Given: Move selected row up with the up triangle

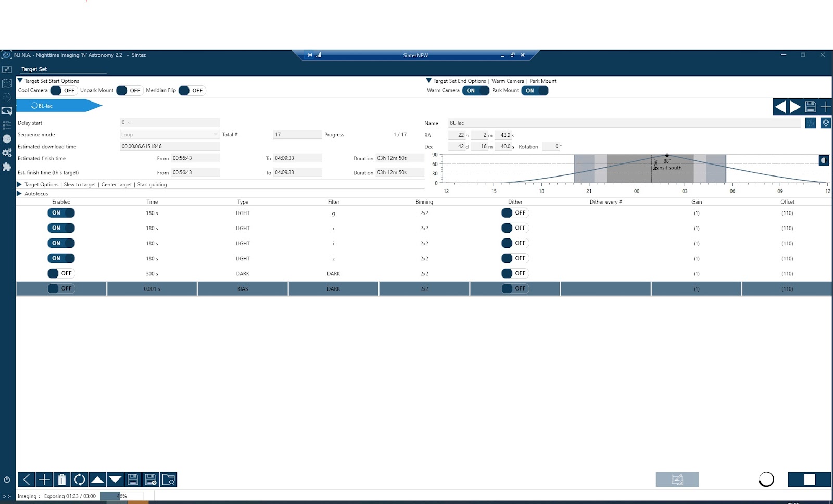Looking at the screenshot, I should point(97,480).
